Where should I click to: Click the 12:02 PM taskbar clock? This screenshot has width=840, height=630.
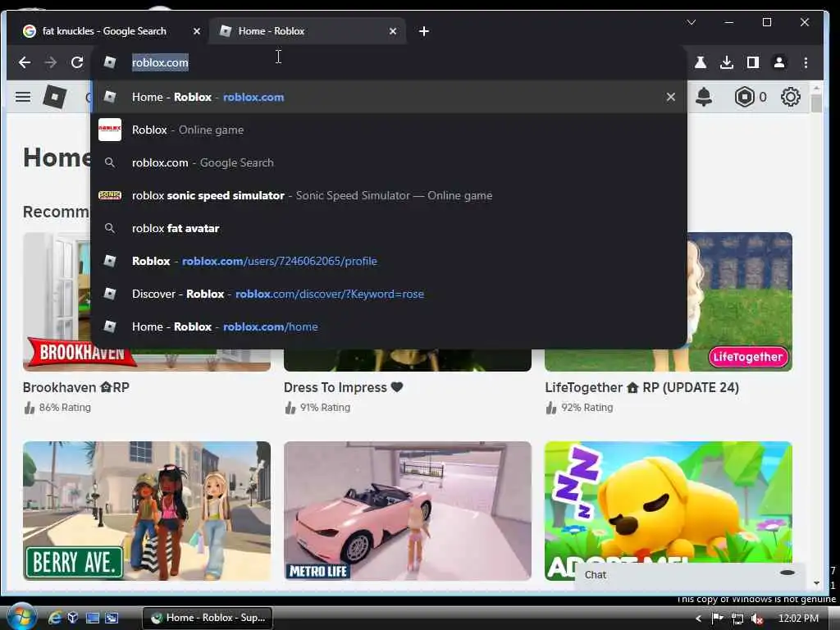tap(798, 619)
